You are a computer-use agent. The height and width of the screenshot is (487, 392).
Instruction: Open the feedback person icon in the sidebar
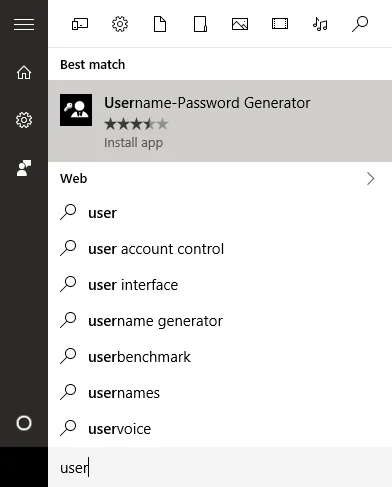(x=24, y=168)
